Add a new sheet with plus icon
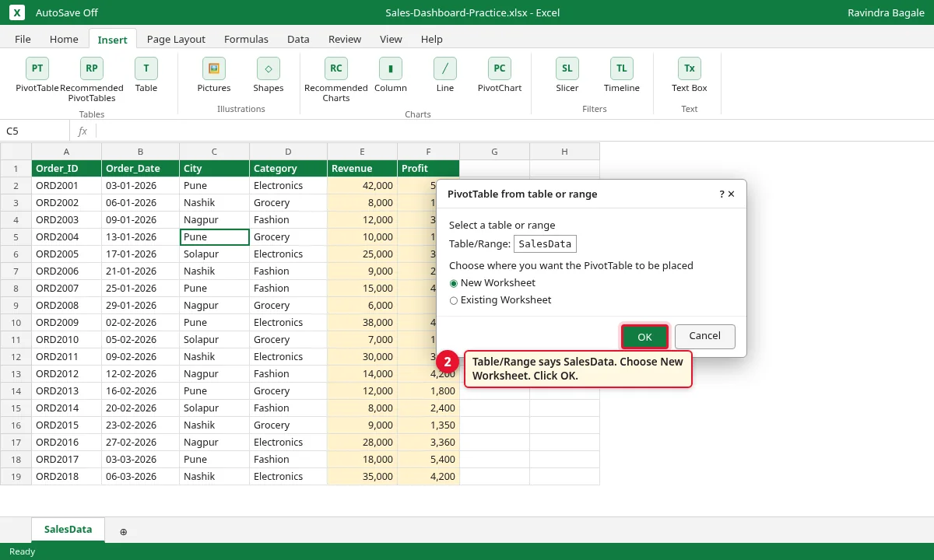The height and width of the screenshot is (560, 934). tap(123, 532)
